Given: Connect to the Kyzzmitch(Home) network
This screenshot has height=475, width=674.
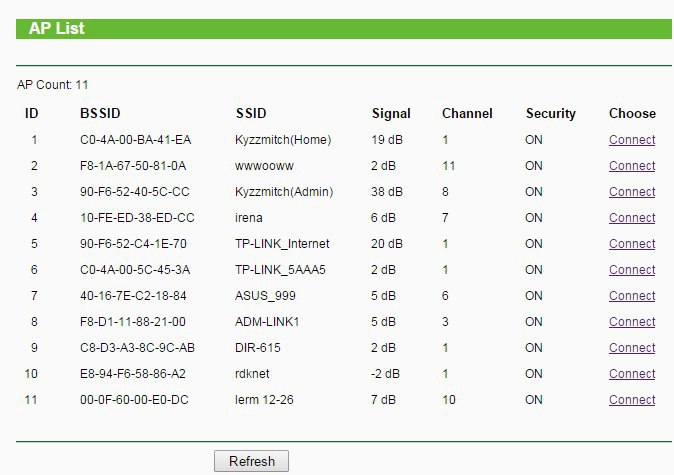Looking at the screenshot, I should point(632,140).
